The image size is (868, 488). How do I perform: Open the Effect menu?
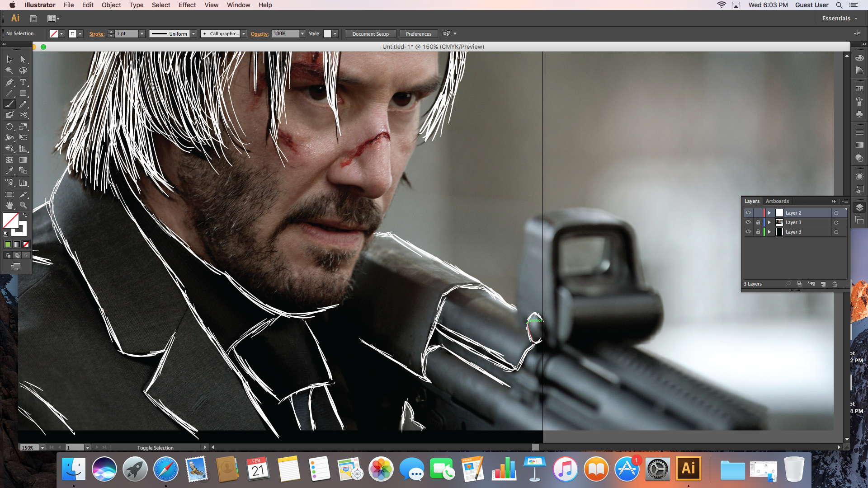[x=187, y=5]
